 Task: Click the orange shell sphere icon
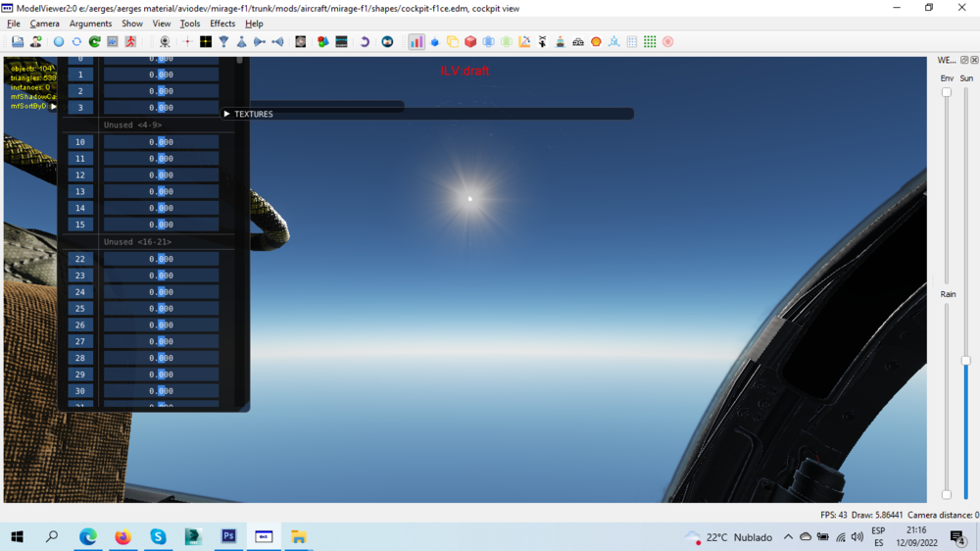click(596, 42)
